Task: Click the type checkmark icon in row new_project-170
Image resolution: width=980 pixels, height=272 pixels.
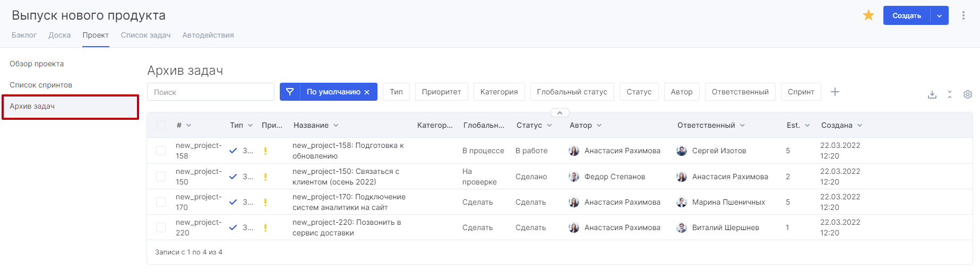Action: 233,202
